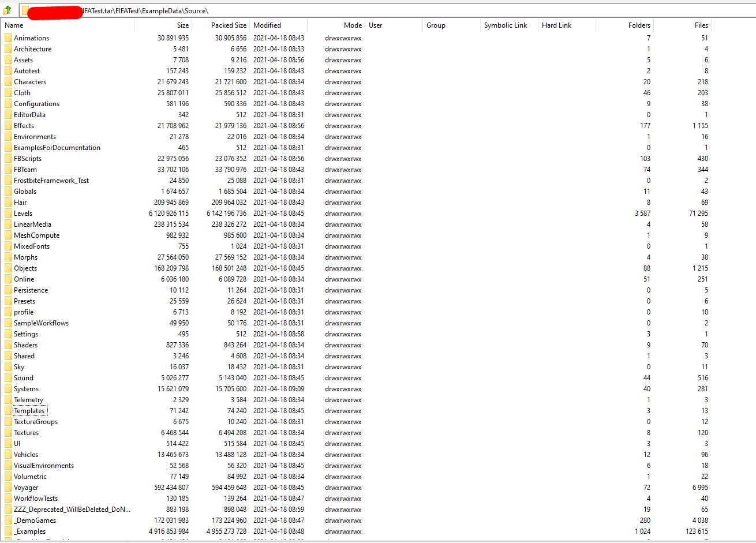
Task: Click the Hair folder icon
Action: pyautogui.click(x=8, y=203)
